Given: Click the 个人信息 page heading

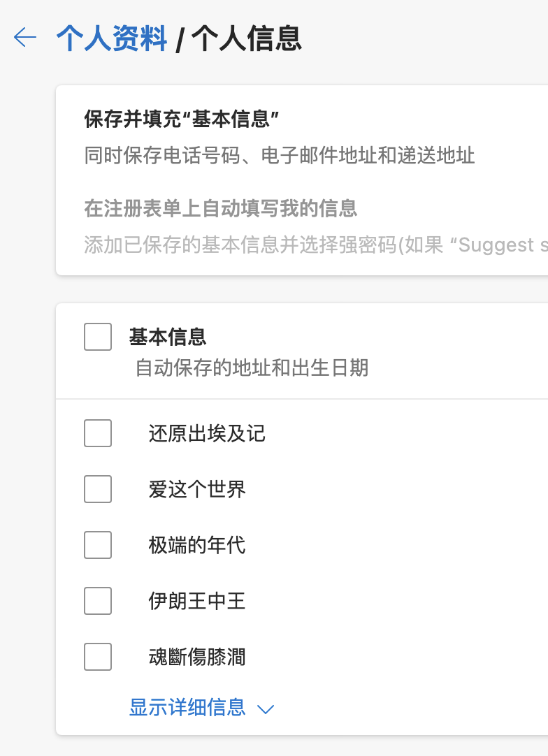Looking at the screenshot, I should coord(247,38).
